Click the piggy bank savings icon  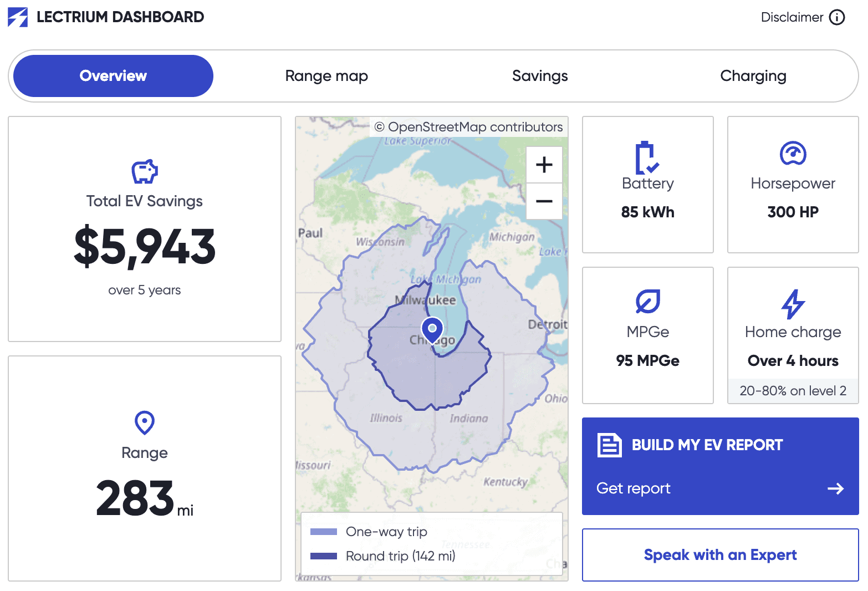tap(145, 171)
